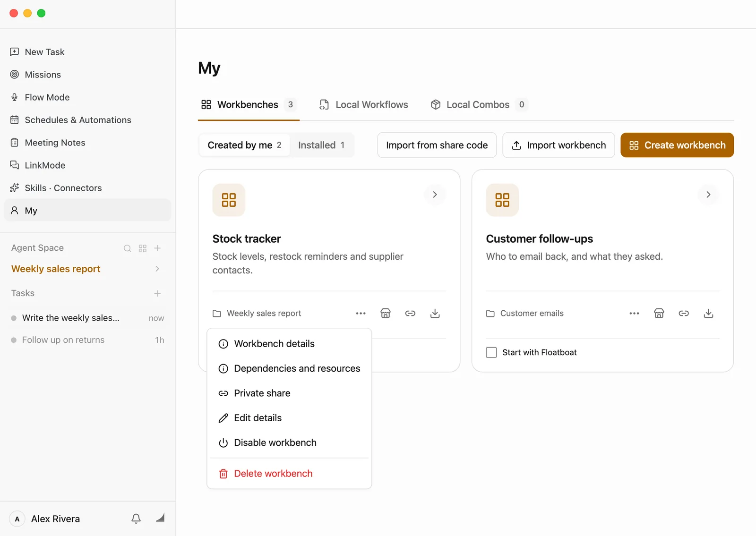This screenshot has height=536, width=756.
Task: Add a new task with Tasks plus icon
Action: tap(158, 293)
